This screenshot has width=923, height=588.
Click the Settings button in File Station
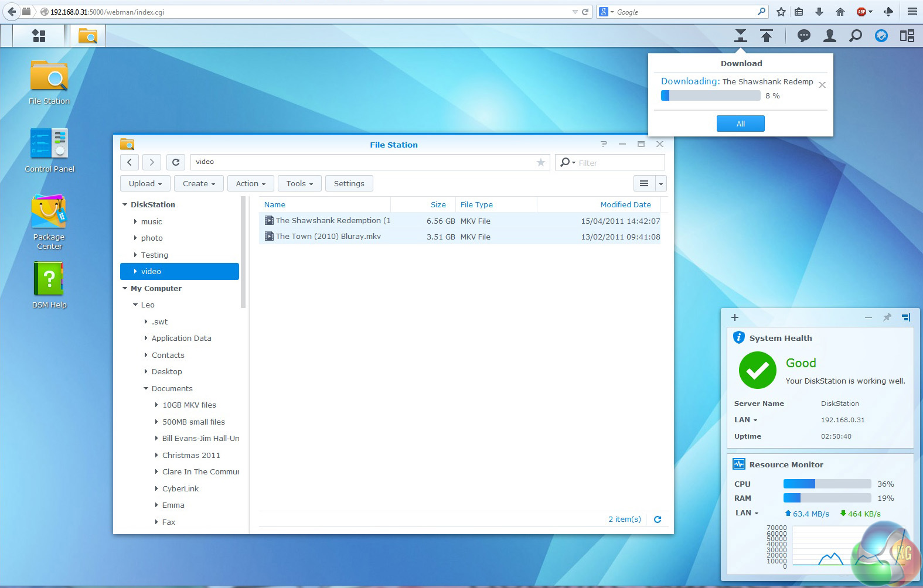point(349,184)
